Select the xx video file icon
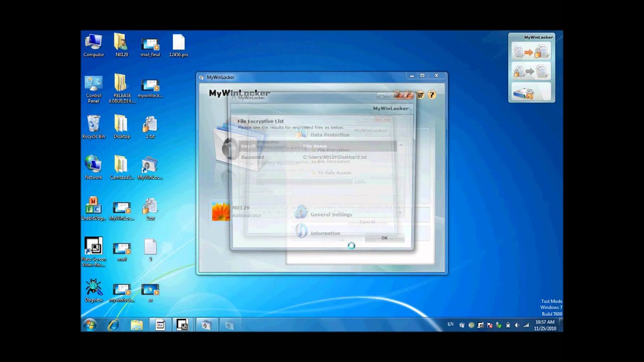644x362 pixels. point(150,293)
